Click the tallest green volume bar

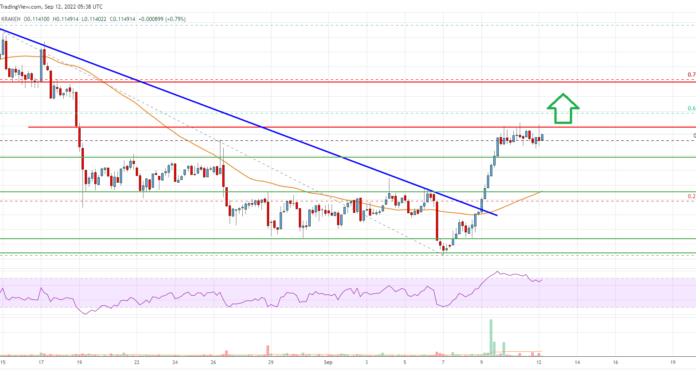491,337
